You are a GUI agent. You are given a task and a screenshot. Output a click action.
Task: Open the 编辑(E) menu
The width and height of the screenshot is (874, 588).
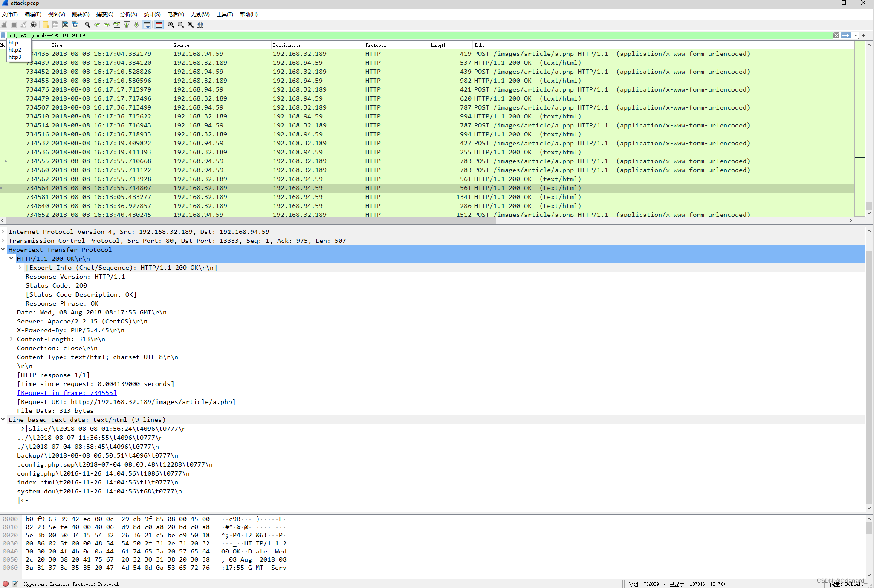point(33,14)
